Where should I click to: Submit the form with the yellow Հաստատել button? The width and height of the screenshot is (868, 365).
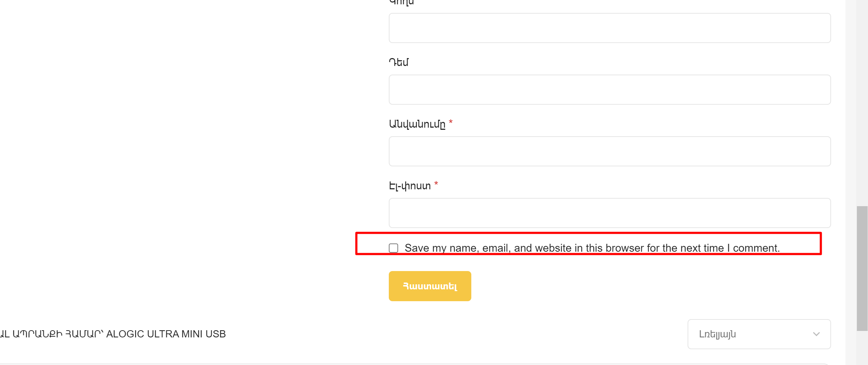(x=430, y=286)
